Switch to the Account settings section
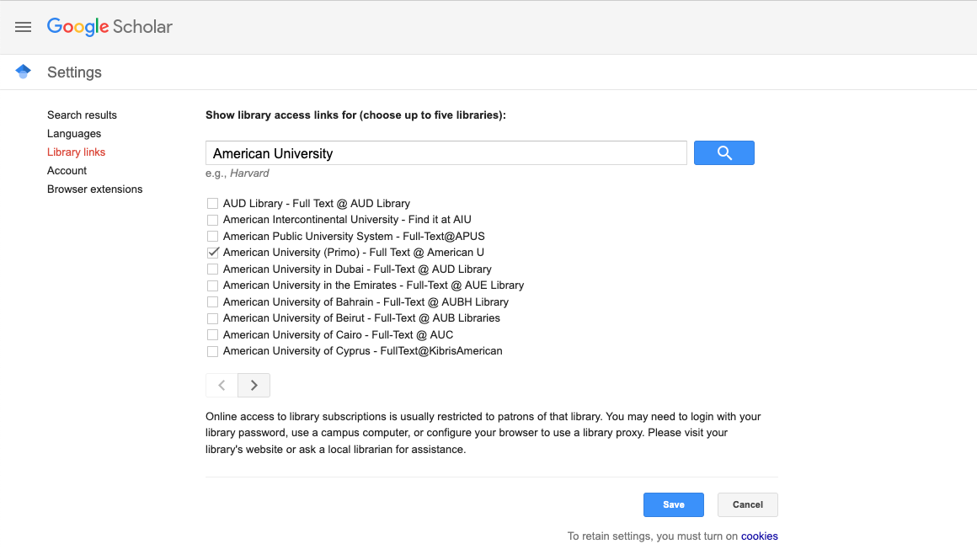 click(x=67, y=170)
